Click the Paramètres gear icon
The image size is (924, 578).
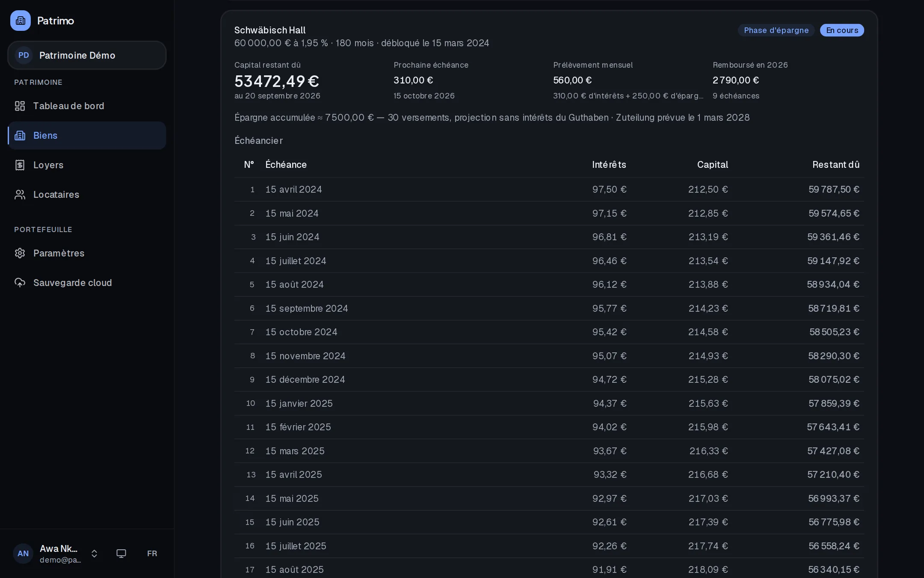(x=20, y=253)
